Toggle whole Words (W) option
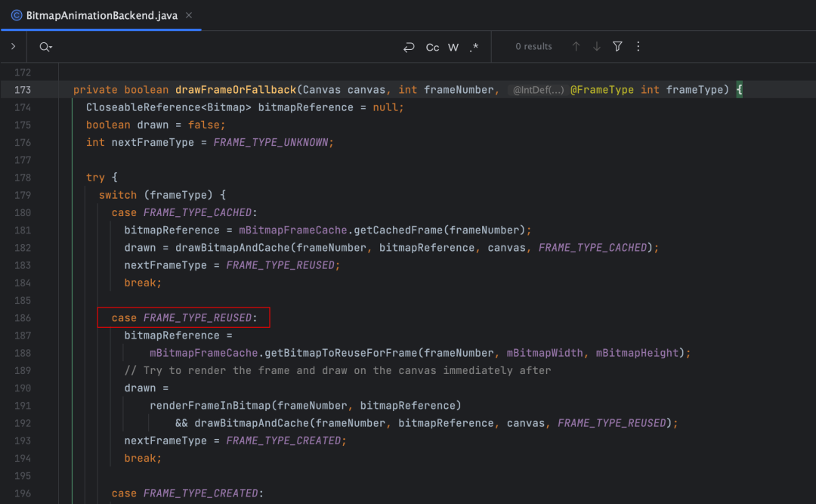 (x=453, y=47)
